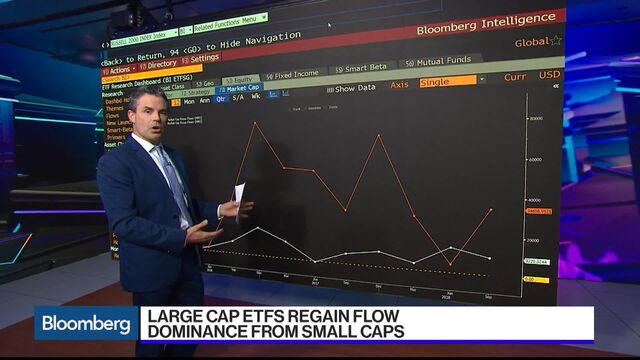Switch to line chart view icon
This screenshot has width=640, height=360.
tap(273, 94)
